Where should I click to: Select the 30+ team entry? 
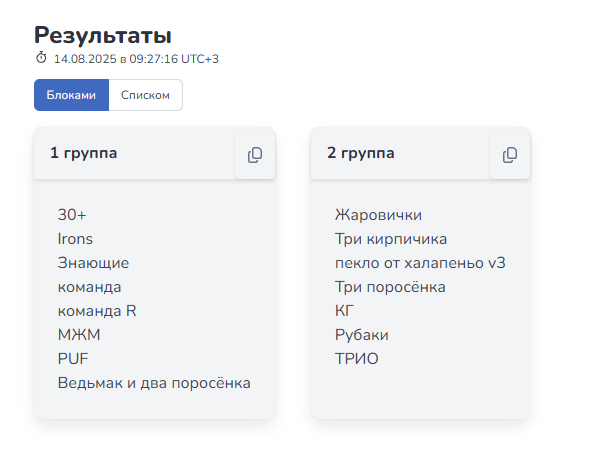click(x=72, y=215)
